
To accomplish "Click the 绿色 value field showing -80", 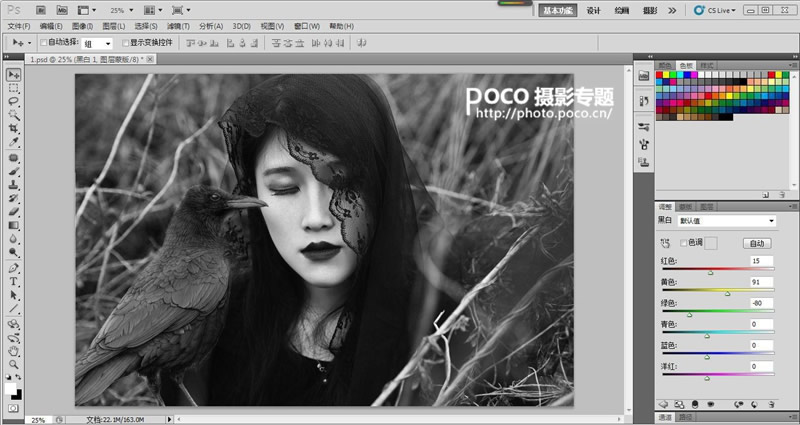I will click(761, 303).
